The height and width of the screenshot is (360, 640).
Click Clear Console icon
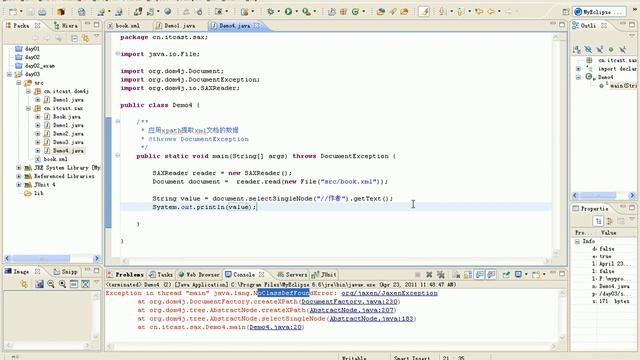coord(456,275)
